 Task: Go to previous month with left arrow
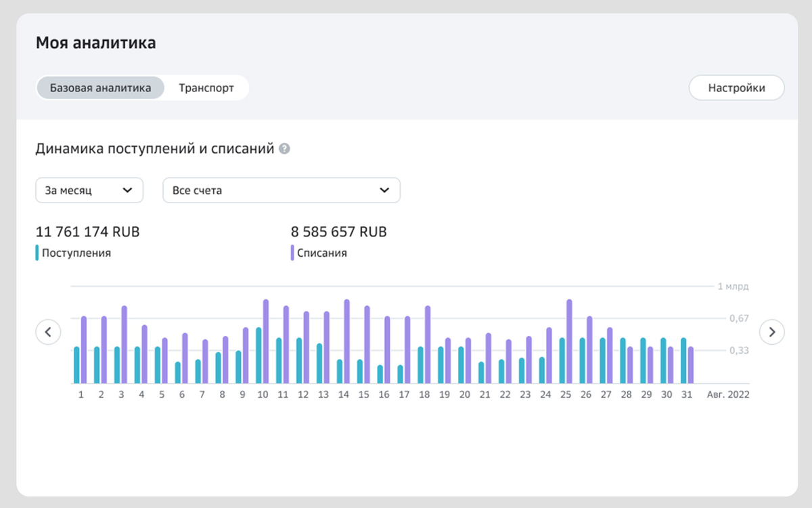click(48, 332)
